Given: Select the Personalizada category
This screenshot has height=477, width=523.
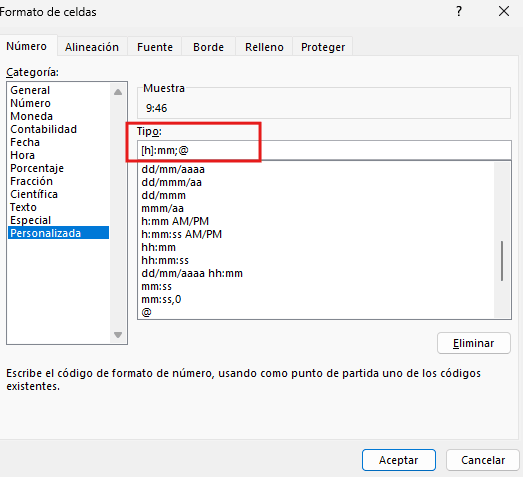Looking at the screenshot, I should 59,233.
